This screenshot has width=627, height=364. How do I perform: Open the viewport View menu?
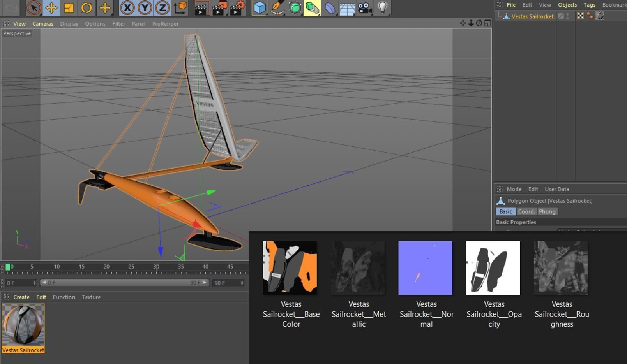[19, 24]
